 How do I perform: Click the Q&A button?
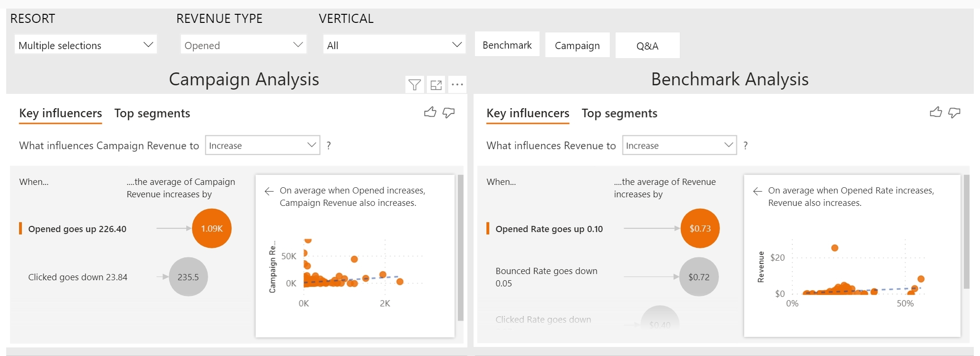pyautogui.click(x=647, y=46)
